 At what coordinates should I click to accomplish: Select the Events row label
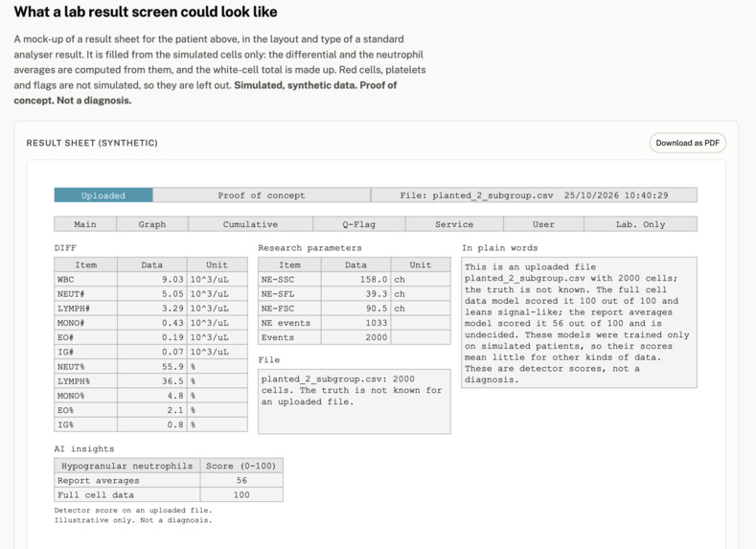click(x=289, y=337)
